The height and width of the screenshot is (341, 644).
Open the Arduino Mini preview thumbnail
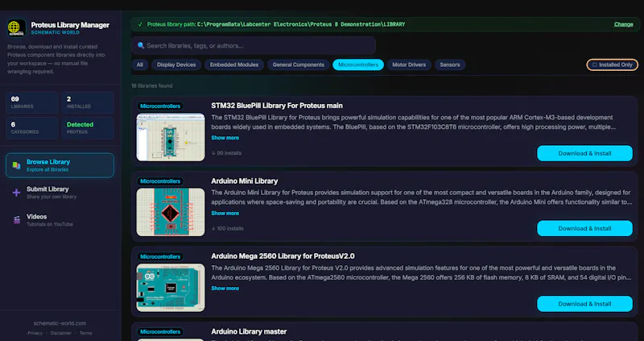pos(171,212)
